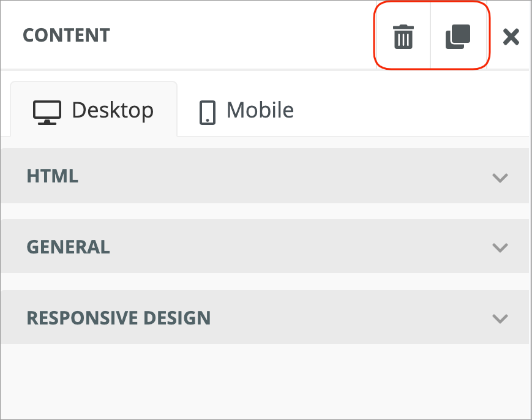532x420 pixels.
Task: Expand the HTML section chevron
Action: tap(500, 178)
